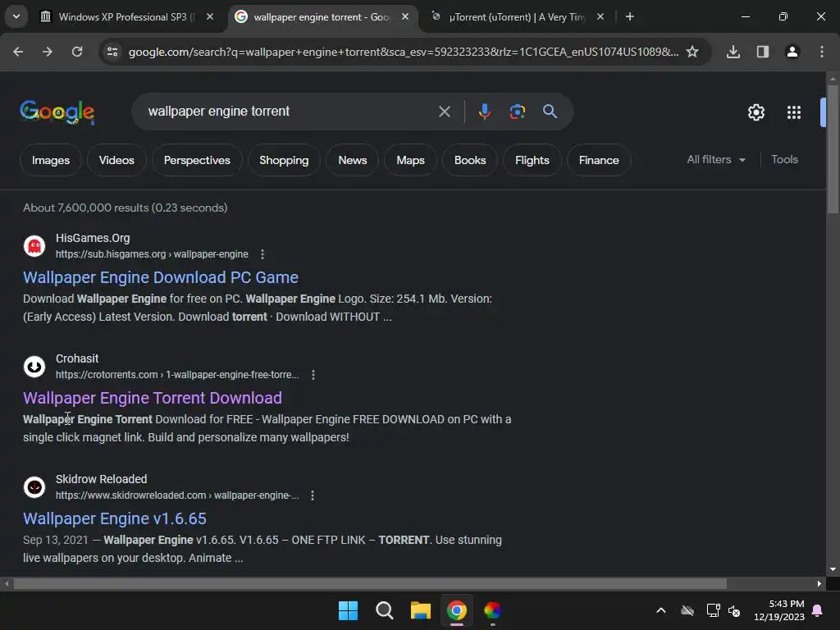840x630 pixels.
Task: Visit the Crohasit crotorrents.com URL
Action: 177,374
